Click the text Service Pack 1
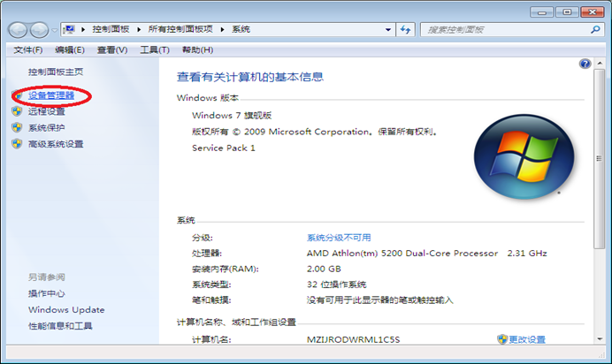The width and height of the screenshot is (612, 364). [x=223, y=148]
